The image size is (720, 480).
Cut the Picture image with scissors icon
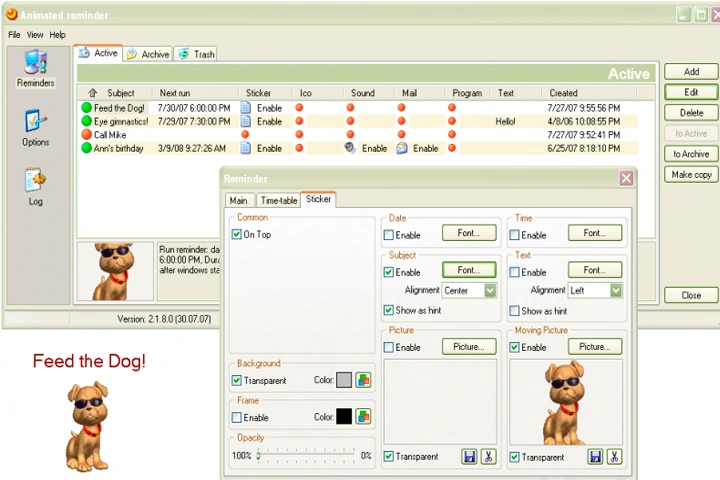[488, 457]
